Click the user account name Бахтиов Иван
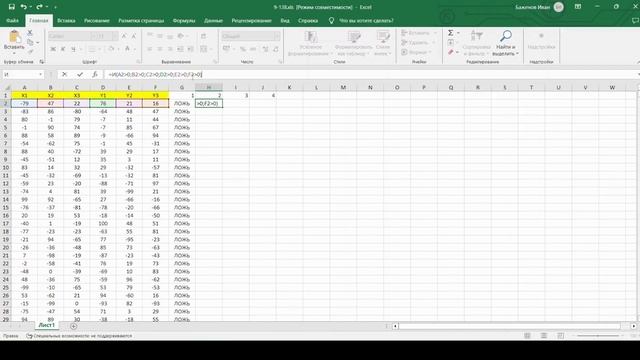The height and width of the screenshot is (360, 640). 532,7
